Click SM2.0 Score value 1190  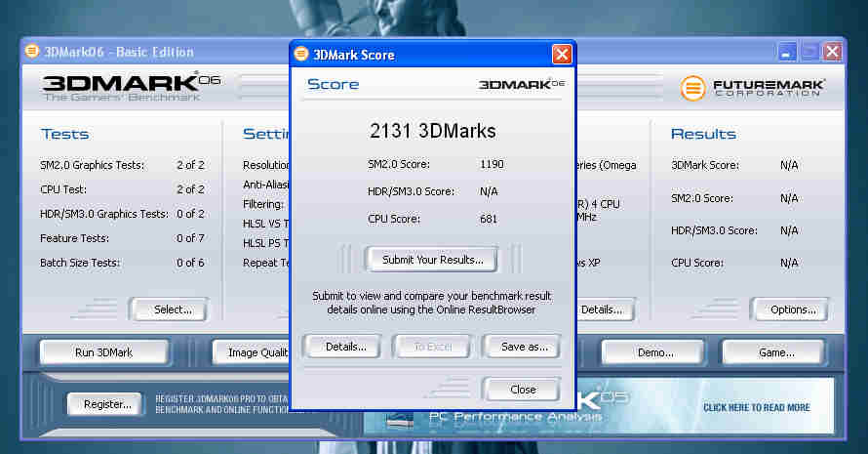[x=492, y=164]
